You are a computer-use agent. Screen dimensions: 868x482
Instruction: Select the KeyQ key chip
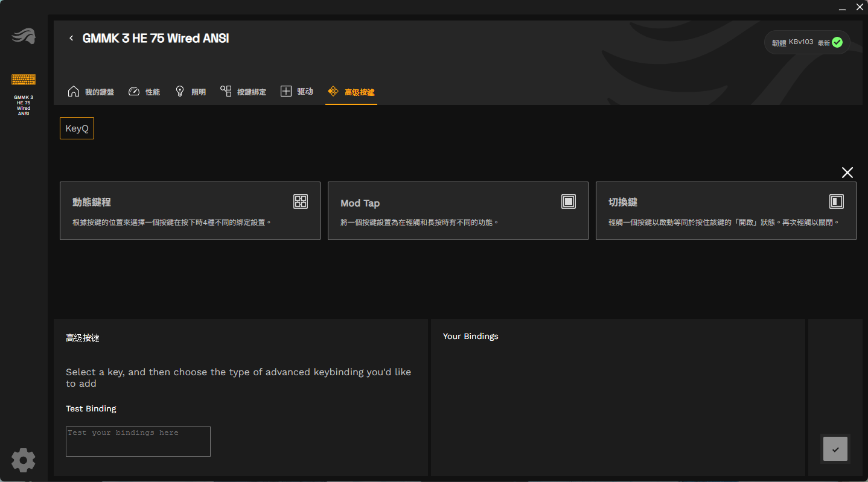(x=77, y=128)
